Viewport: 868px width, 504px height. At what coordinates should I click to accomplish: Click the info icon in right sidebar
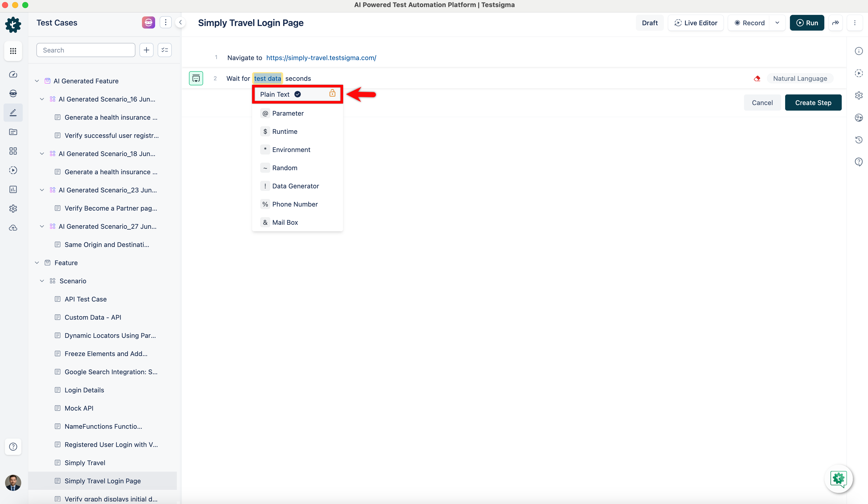pos(858,51)
